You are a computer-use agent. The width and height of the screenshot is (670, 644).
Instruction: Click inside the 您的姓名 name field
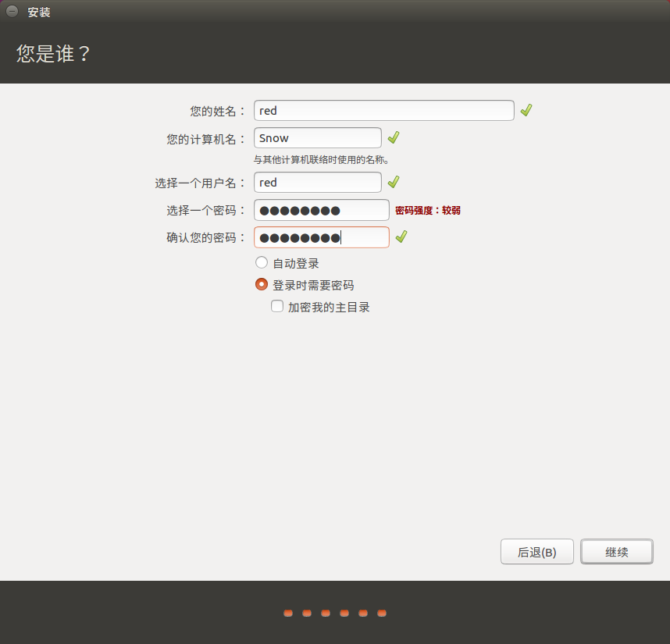click(383, 110)
